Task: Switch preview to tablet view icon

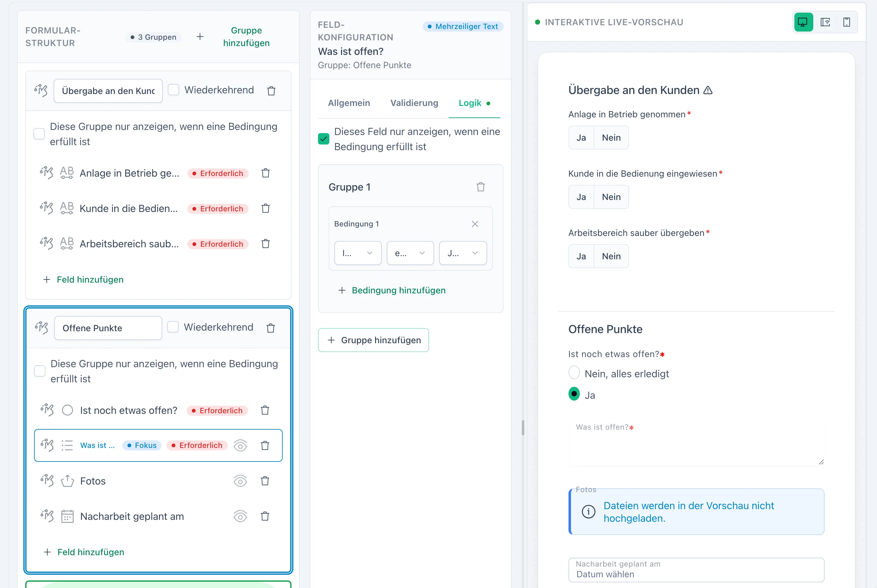Action: coord(825,22)
